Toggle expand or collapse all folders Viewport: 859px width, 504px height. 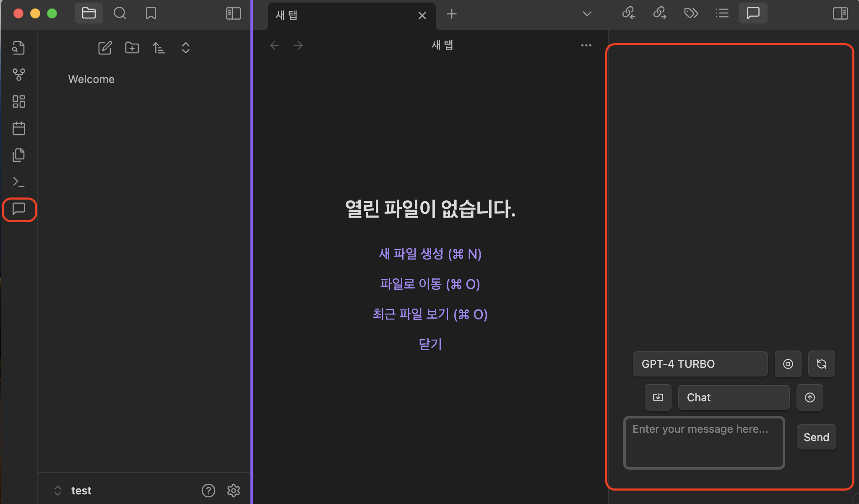point(186,48)
